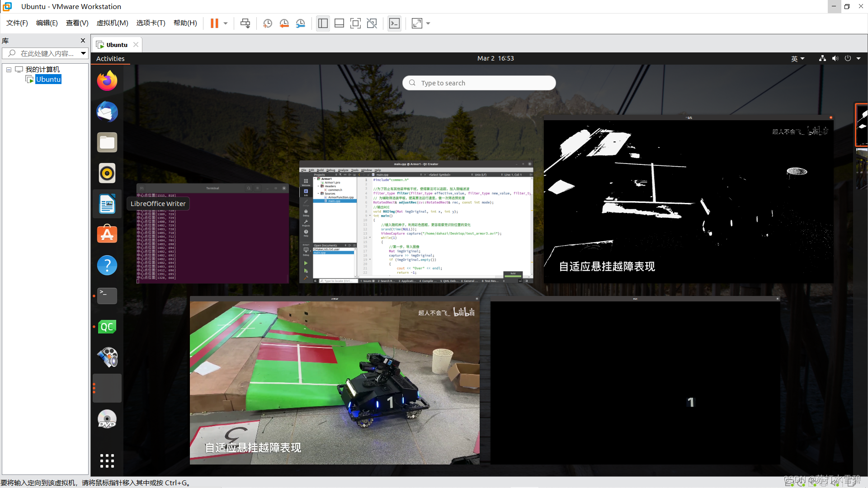Select the LibreOffice Writer icon
Viewport: 868px width, 488px height.
point(107,203)
